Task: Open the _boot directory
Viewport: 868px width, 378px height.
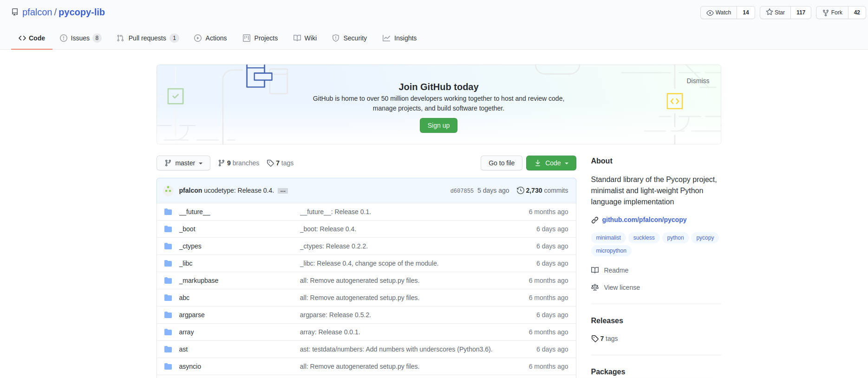Action: [187, 229]
